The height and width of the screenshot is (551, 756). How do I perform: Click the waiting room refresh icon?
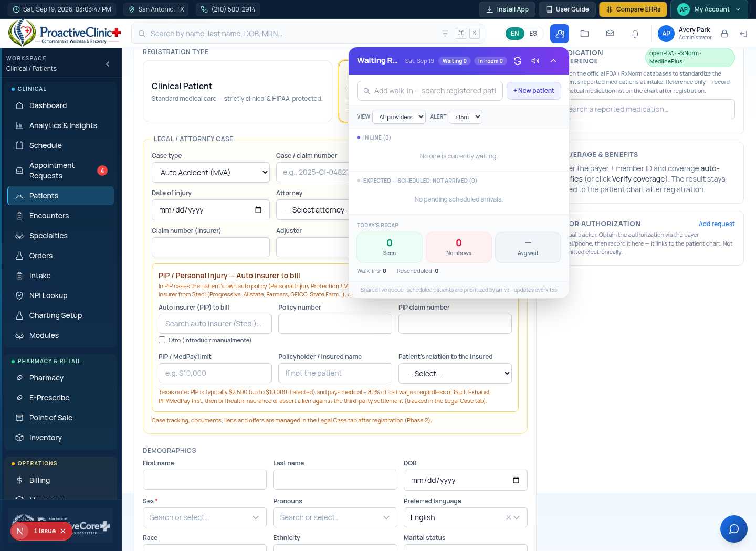518,61
